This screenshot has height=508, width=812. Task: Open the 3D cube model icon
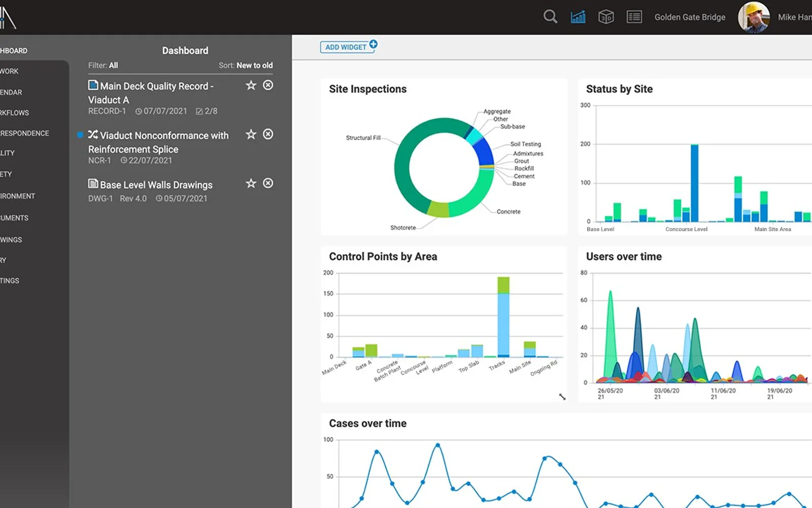coord(606,17)
